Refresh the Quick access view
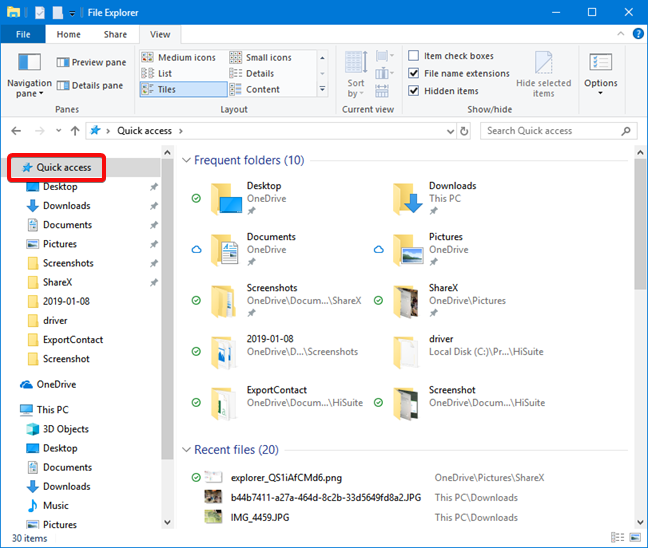The width and height of the screenshot is (648, 548). (464, 131)
